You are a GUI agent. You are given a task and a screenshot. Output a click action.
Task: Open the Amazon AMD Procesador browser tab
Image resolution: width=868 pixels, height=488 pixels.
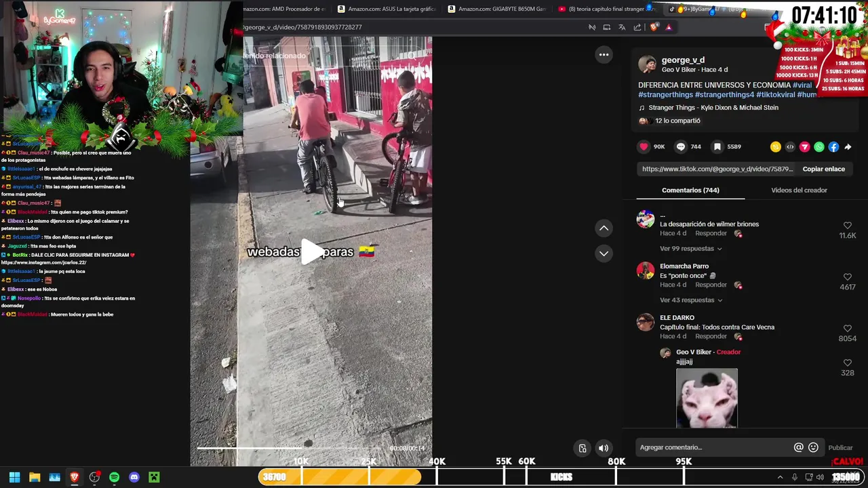285,9
